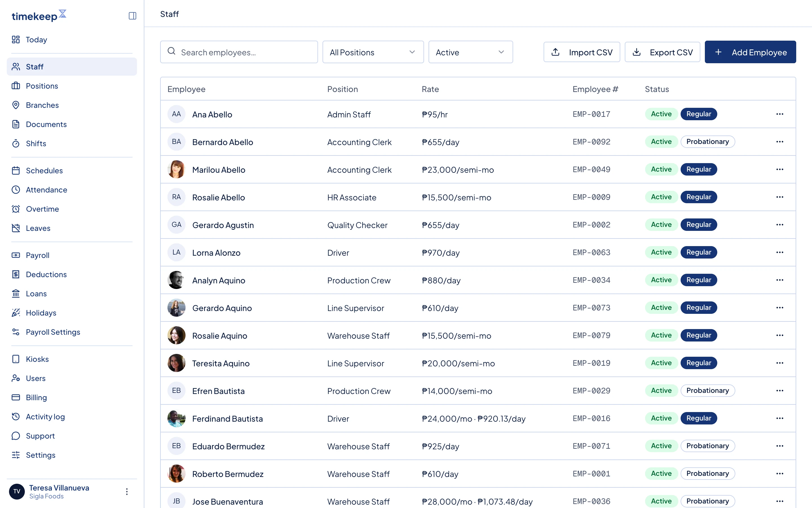Open Settings in sidebar

[x=72, y=455]
